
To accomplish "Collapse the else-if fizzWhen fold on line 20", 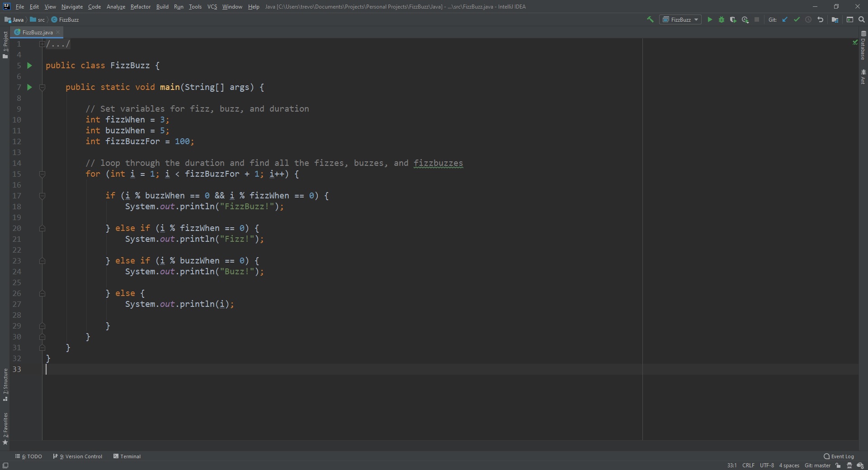I will [42, 228].
